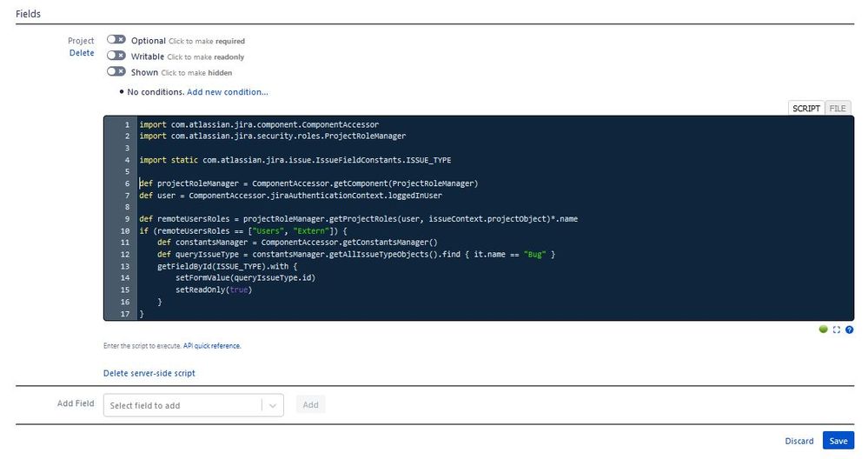Viewport: 868px width, 459px height.
Task: Toggle Shown to make field hidden
Action: click(116, 71)
